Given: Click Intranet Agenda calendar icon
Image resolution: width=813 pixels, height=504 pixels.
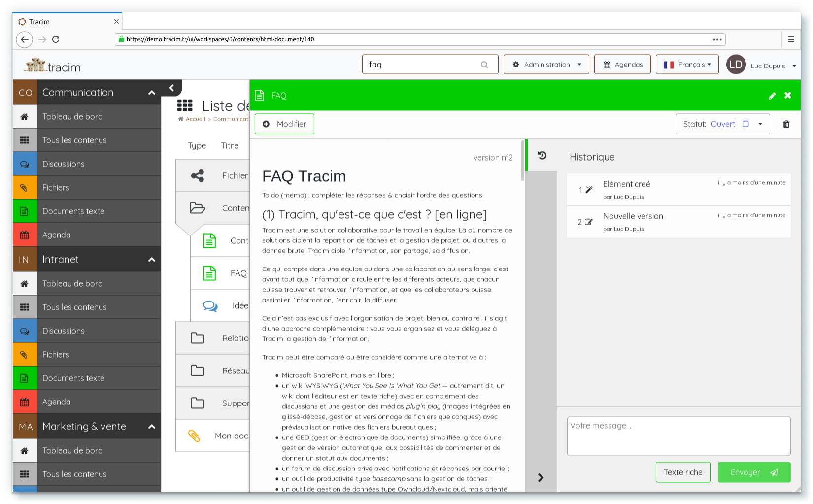Looking at the screenshot, I should click(25, 402).
